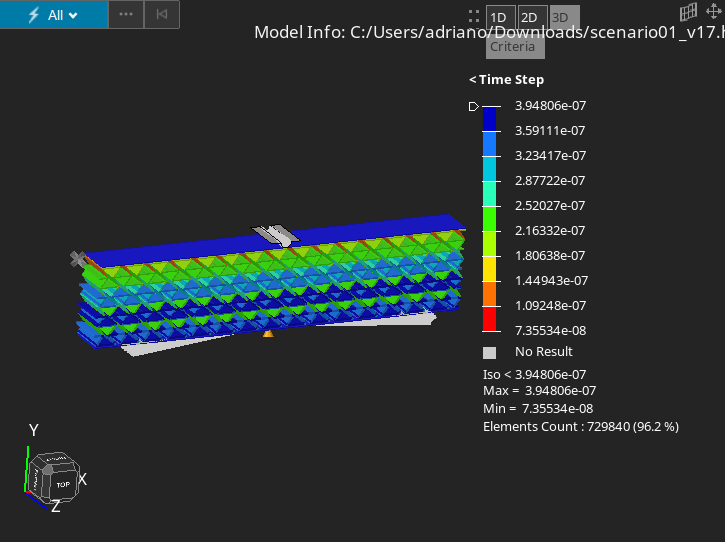This screenshot has height=542, width=725.
Task: Click legend value 1.80638e-07
Action: tap(550, 256)
